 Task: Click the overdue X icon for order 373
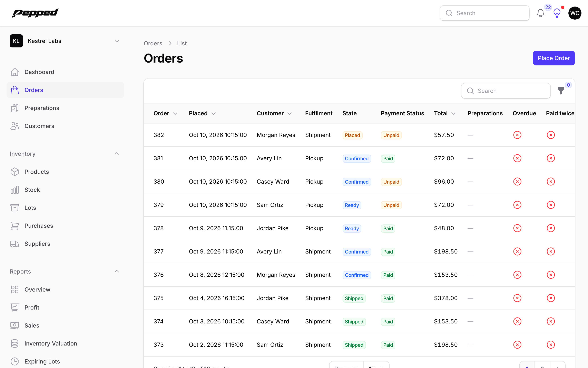pos(517,345)
